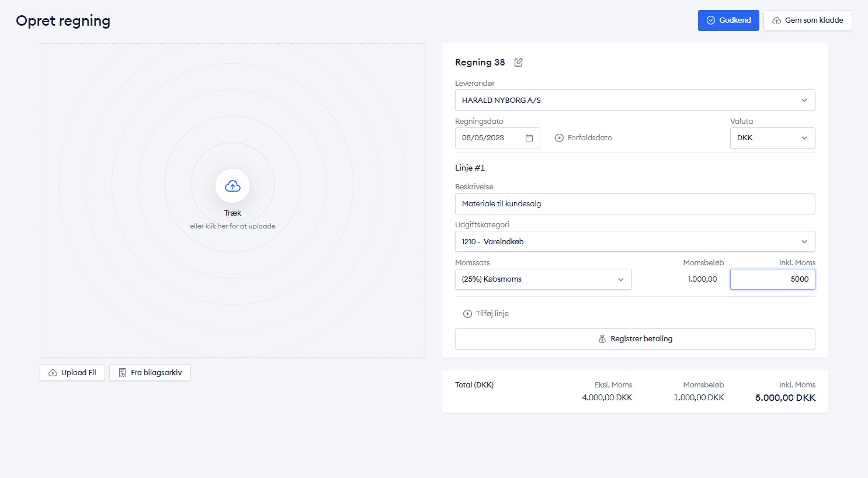The width and height of the screenshot is (868, 478).
Task: Open the Valuta dropdown showing DKK
Action: [x=772, y=138]
